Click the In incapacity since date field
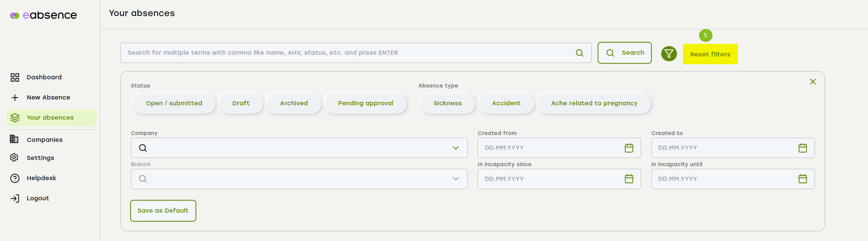The image size is (868, 241). click(559, 179)
